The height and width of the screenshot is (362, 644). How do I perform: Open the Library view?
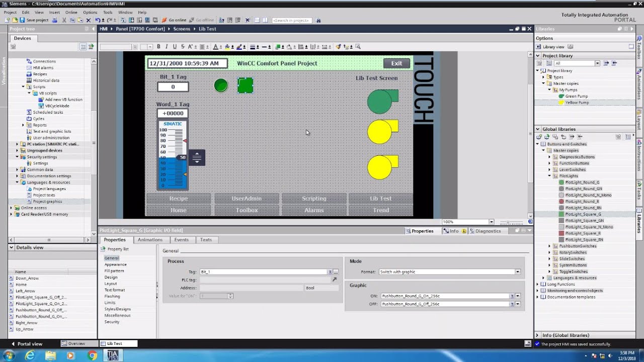click(x=550, y=47)
